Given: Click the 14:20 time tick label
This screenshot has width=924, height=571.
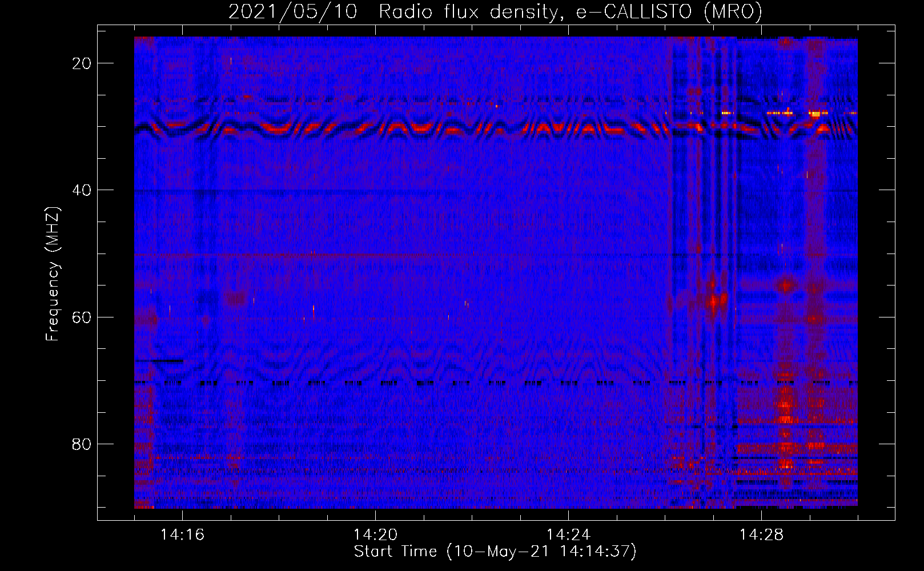Looking at the screenshot, I should [375, 535].
